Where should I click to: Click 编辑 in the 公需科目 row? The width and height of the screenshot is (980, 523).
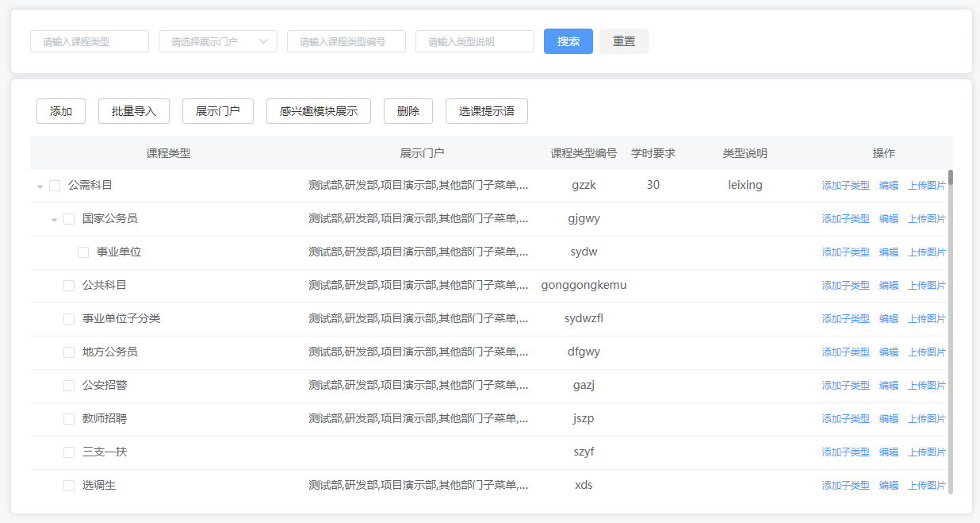tap(889, 186)
